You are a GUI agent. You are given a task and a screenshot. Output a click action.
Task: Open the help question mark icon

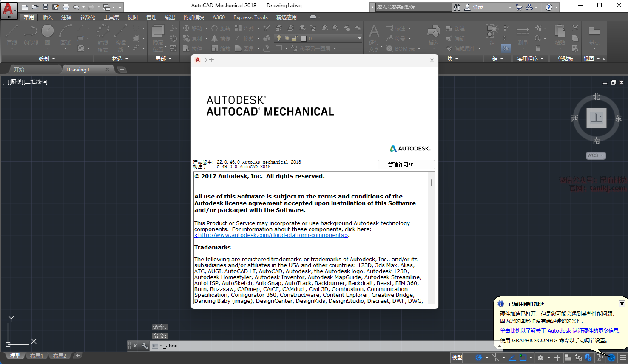point(549,7)
